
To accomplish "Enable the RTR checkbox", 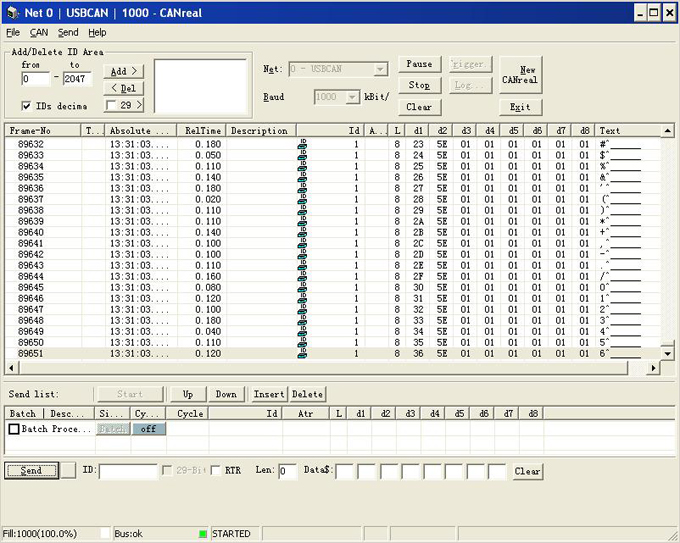I will coord(216,471).
